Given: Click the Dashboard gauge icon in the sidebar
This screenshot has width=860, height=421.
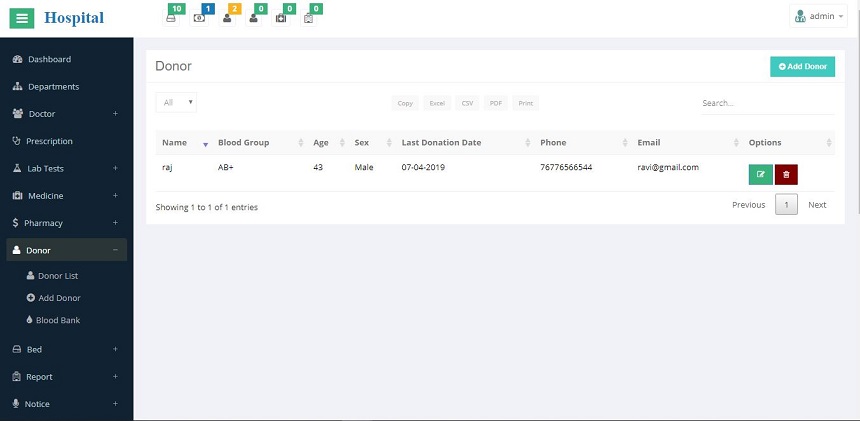Looking at the screenshot, I should tap(17, 59).
